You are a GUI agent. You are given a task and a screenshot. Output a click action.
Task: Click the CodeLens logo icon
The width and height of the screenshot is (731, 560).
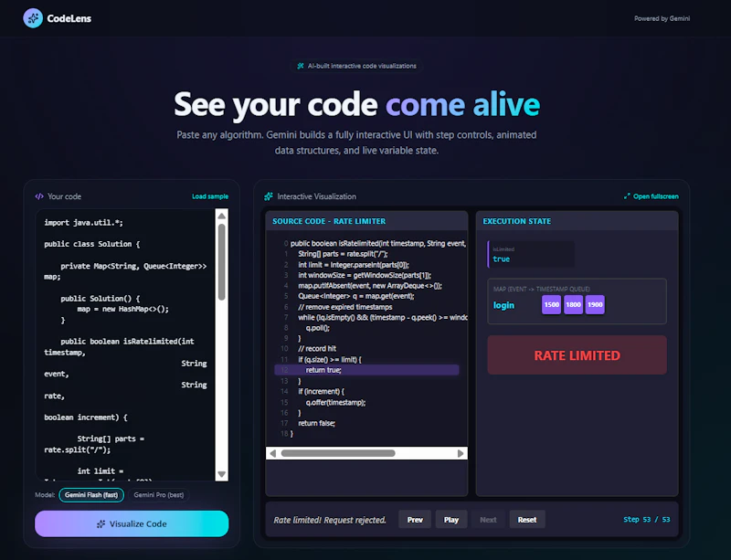coord(33,18)
